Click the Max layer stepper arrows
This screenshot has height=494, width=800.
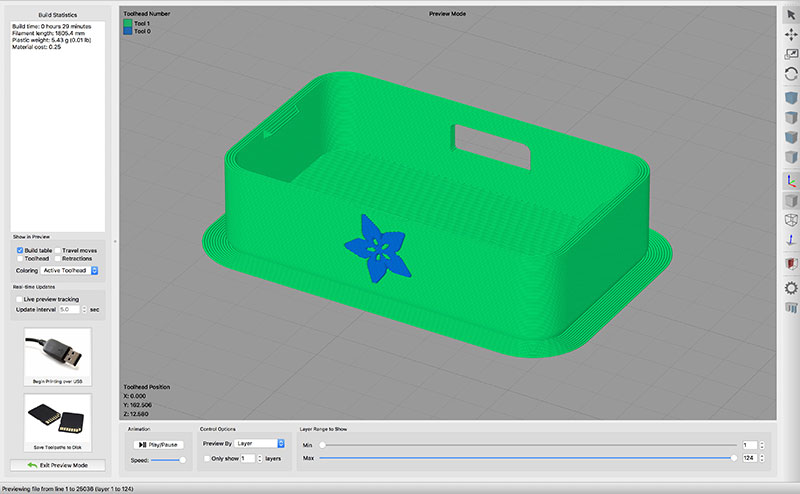coord(763,458)
